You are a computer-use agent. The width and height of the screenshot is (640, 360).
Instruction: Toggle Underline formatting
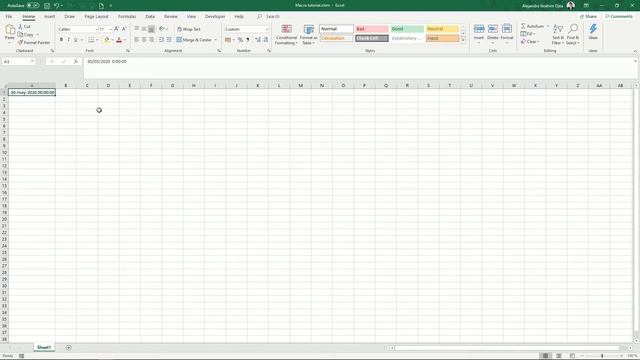pos(76,40)
